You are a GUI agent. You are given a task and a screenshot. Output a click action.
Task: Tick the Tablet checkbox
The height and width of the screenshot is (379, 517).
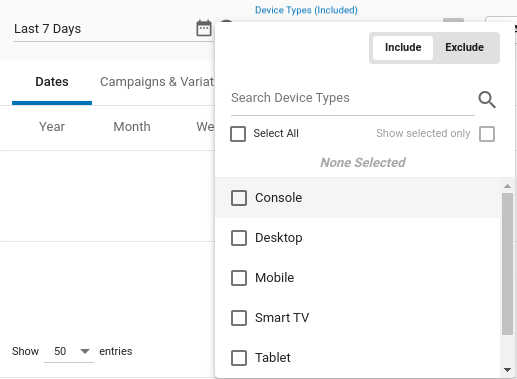[239, 358]
